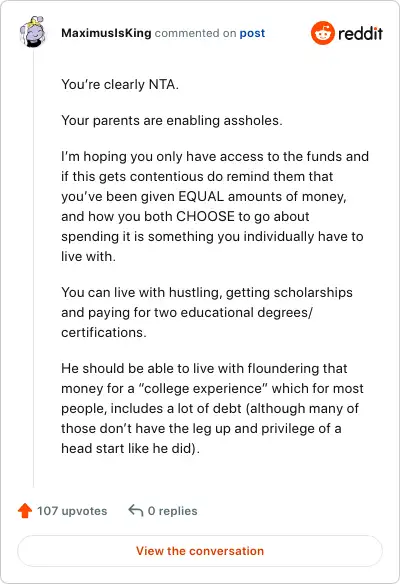Click the reply arrow icon

point(136,511)
